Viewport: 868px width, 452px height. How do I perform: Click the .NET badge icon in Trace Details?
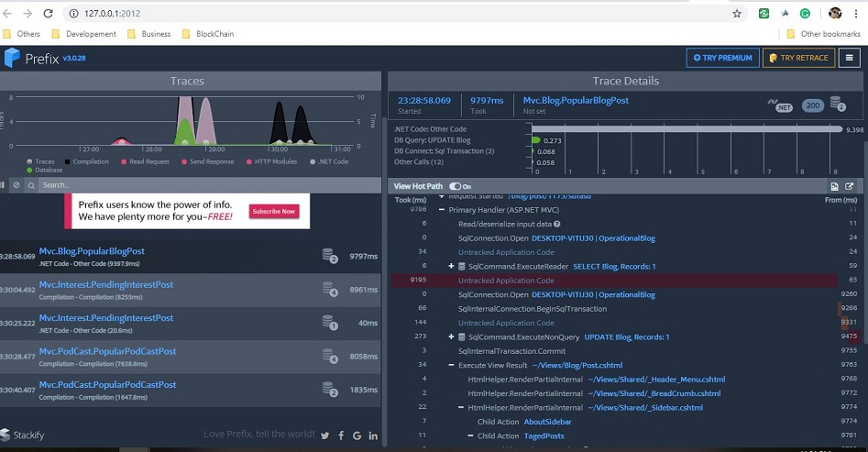[780, 105]
